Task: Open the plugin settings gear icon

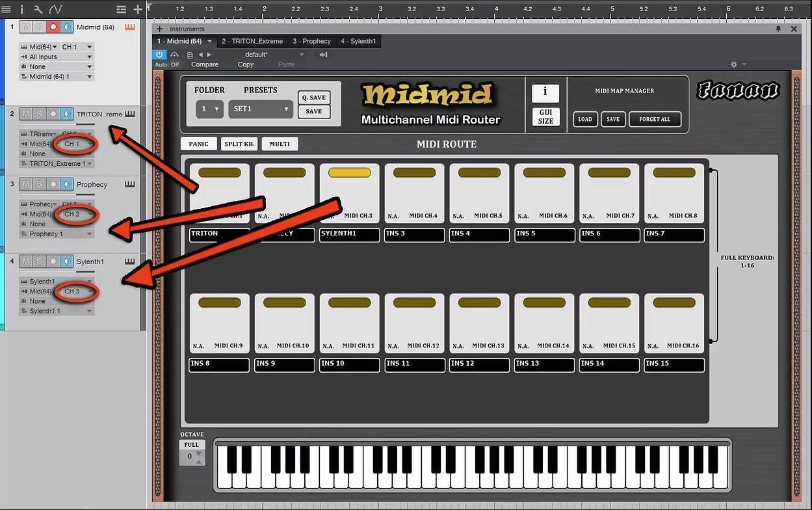Action: (x=734, y=64)
